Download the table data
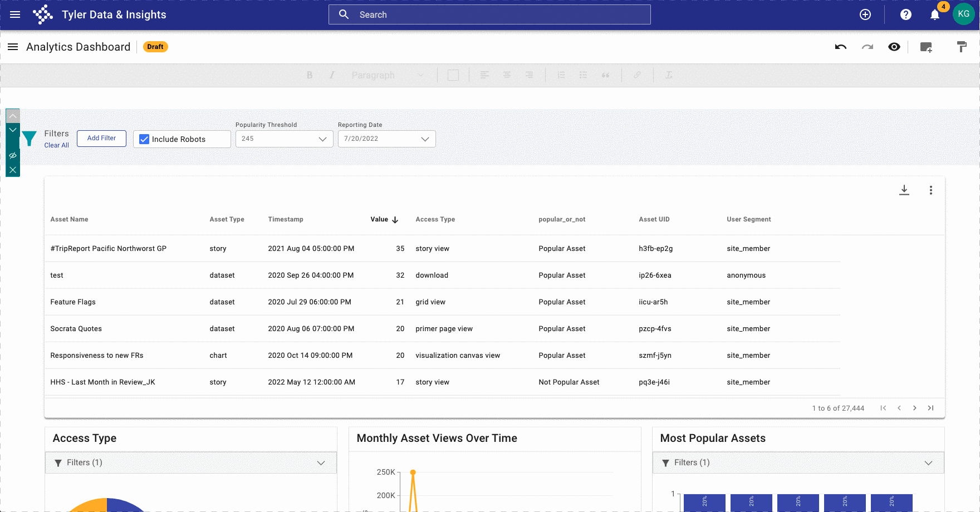The width and height of the screenshot is (980, 512). pyautogui.click(x=904, y=190)
